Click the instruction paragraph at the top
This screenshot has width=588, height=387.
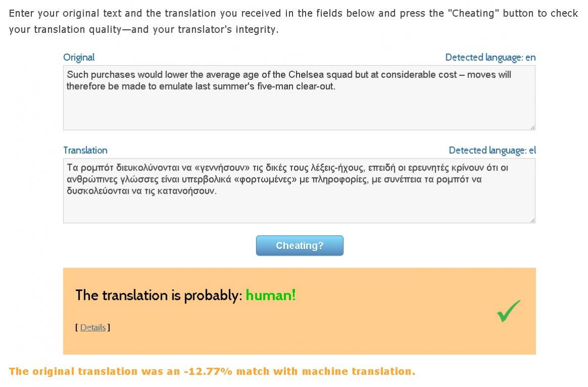click(x=293, y=21)
